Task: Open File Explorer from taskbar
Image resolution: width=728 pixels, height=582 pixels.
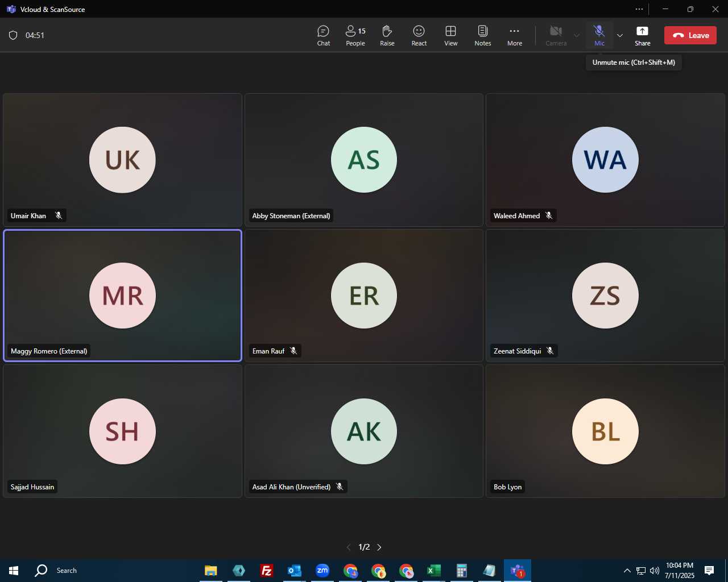Action: pyautogui.click(x=211, y=571)
